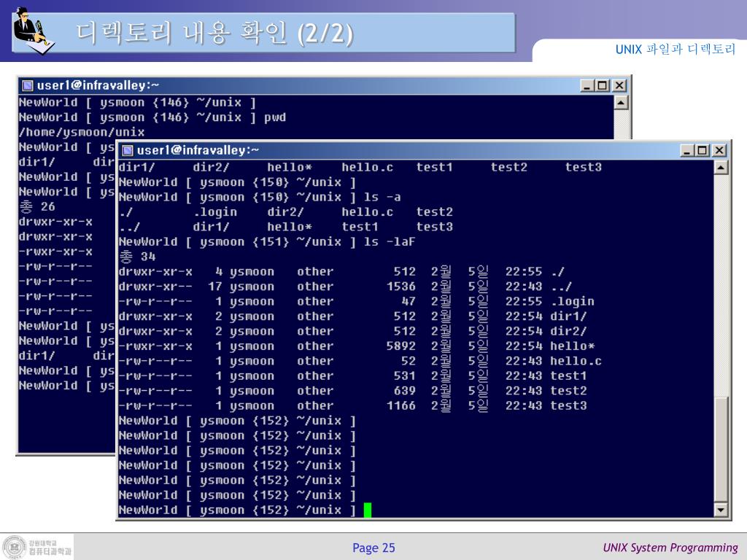The image size is (747, 560).
Task: Click the size value "1166"
Action: point(400,405)
